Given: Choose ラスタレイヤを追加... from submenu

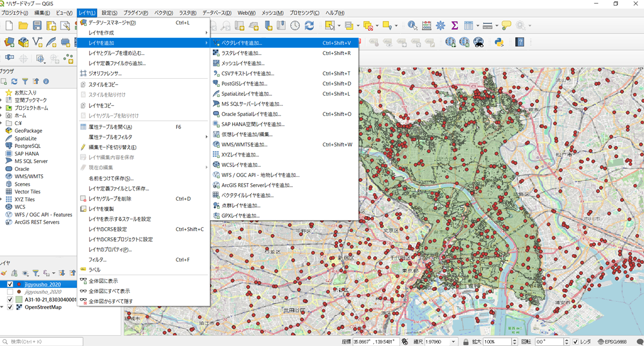Looking at the screenshot, I should 284,53.
